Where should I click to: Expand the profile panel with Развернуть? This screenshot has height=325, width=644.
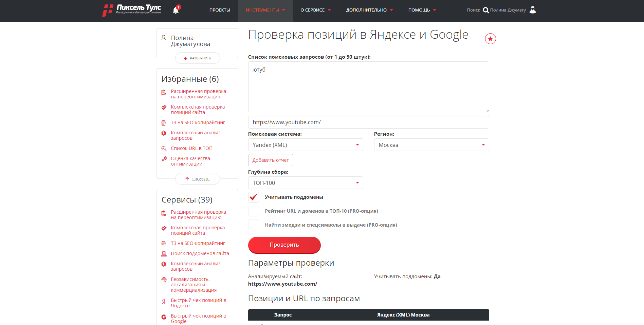(197, 58)
